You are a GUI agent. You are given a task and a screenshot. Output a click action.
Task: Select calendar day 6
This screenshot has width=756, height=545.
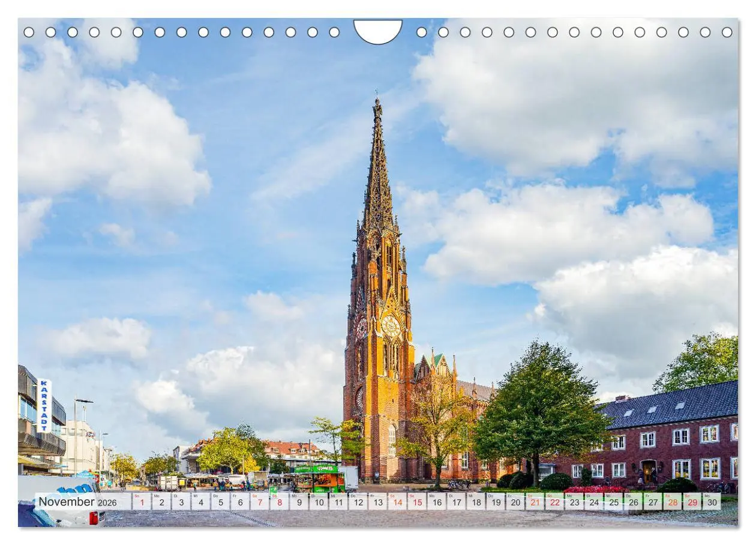[240, 502]
